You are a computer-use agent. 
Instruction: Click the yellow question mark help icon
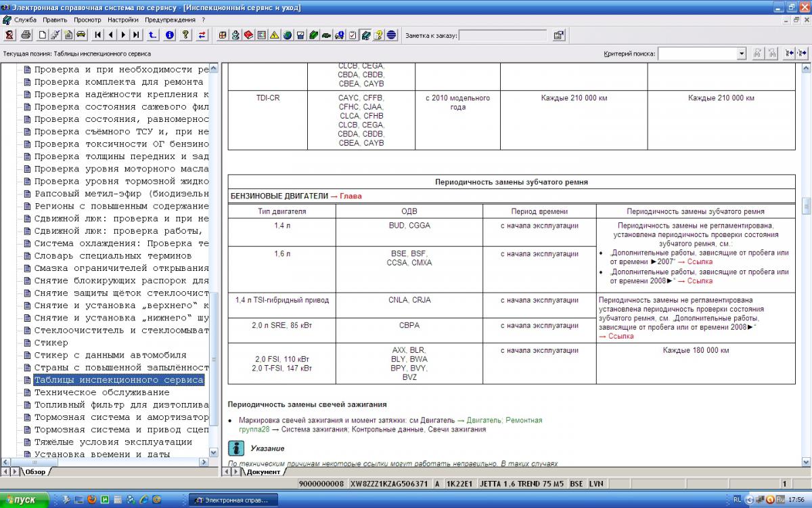click(185, 35)
